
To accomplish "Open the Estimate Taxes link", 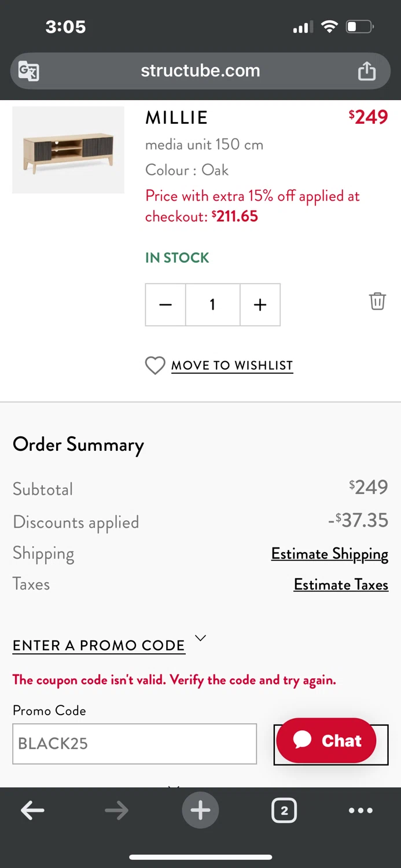I will (341, 584).
